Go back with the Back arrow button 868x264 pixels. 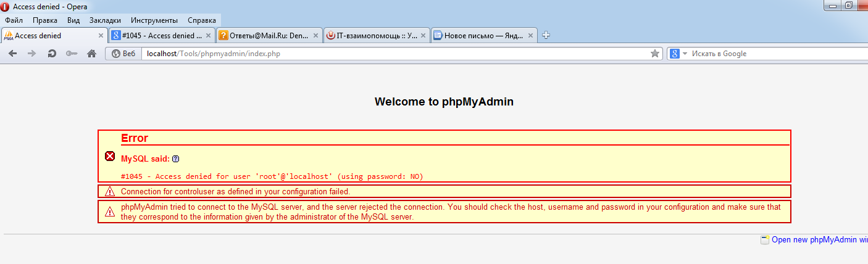pos(12,54)
